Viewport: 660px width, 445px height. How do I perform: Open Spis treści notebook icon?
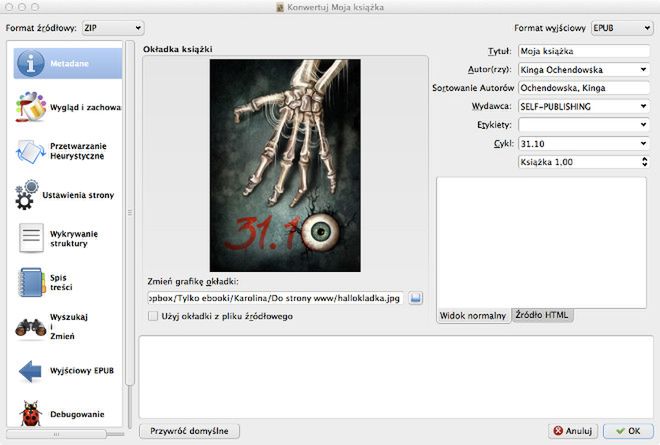click(32, 282)
